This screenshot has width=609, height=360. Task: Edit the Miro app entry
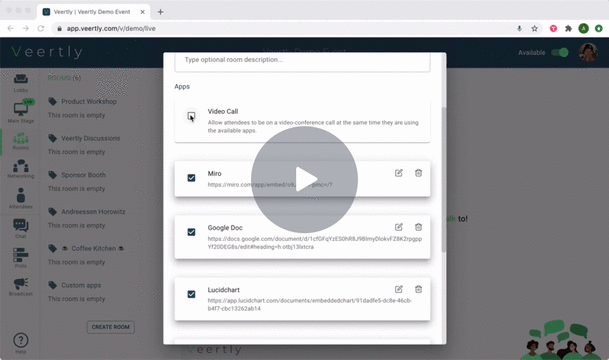click(398, 173)
